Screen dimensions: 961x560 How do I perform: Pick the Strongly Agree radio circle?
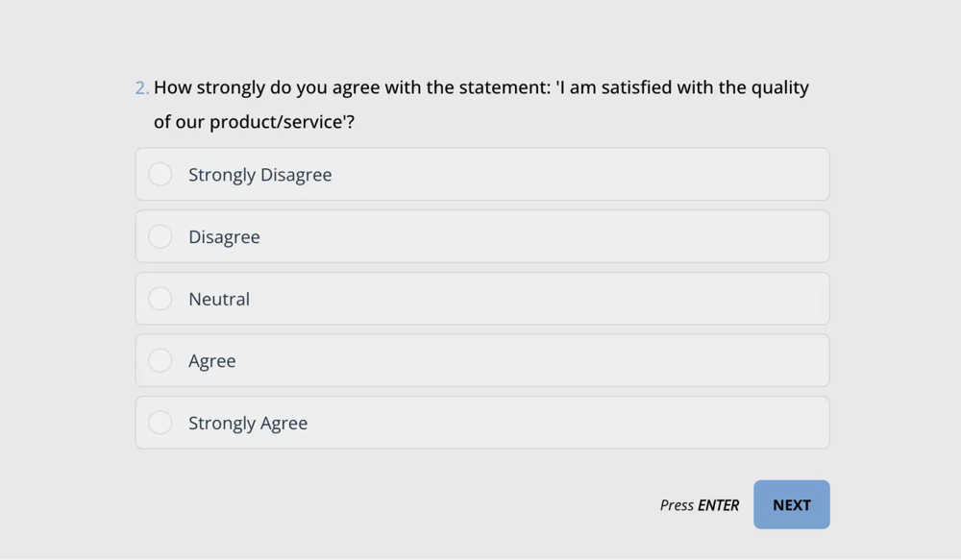click(160, 423)
